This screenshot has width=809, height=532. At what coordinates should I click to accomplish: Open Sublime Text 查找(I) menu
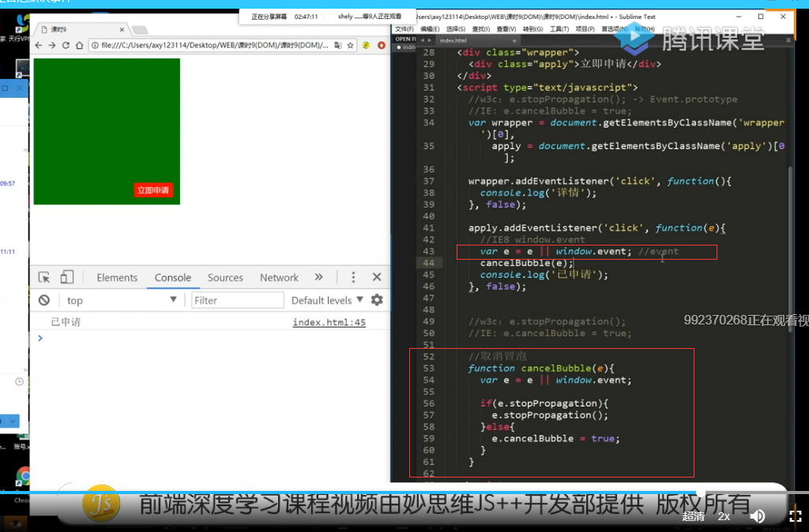tap(481, 29)
